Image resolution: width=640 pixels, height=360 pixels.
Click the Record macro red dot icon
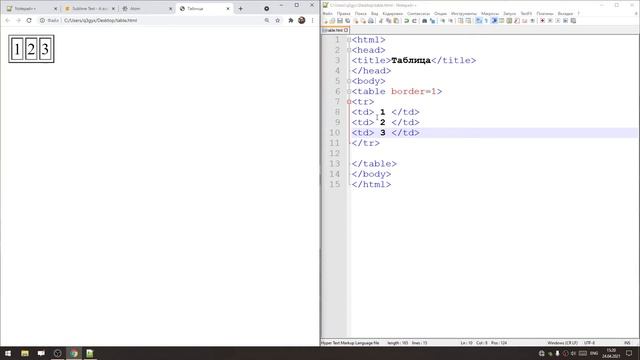point(542,21)
